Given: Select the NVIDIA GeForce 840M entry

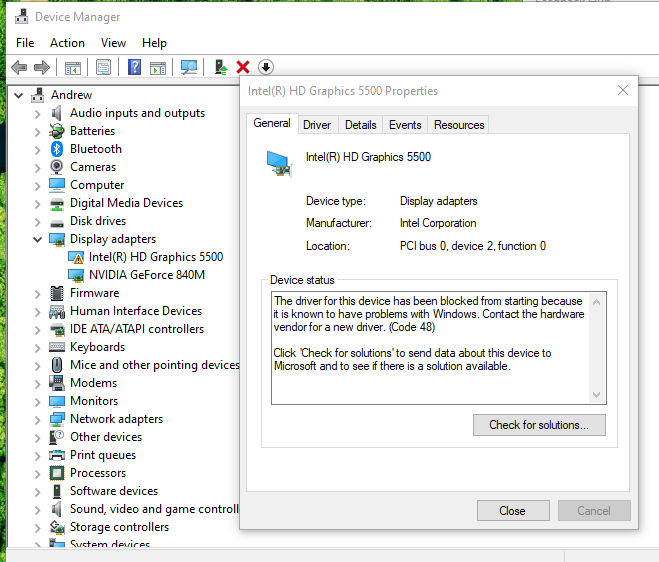Looking at the screenshot, I should coord(147,275).
